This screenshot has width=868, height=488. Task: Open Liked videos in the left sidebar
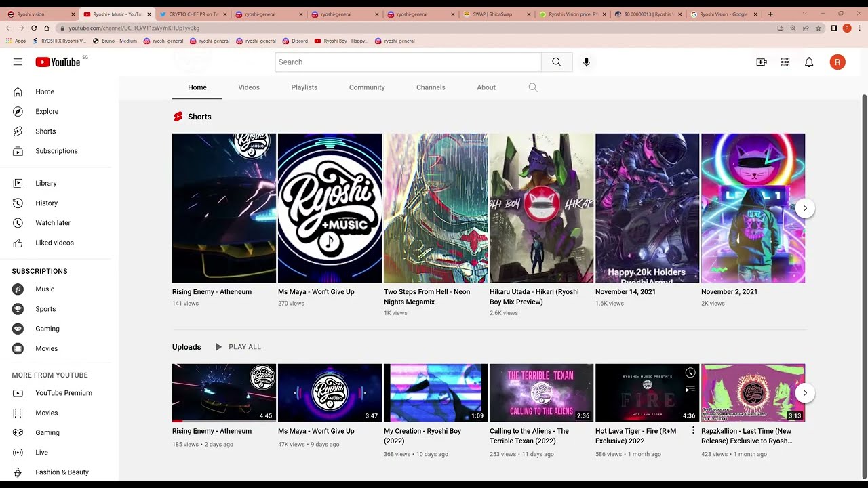pyautogui.click(x=56, y=243)
